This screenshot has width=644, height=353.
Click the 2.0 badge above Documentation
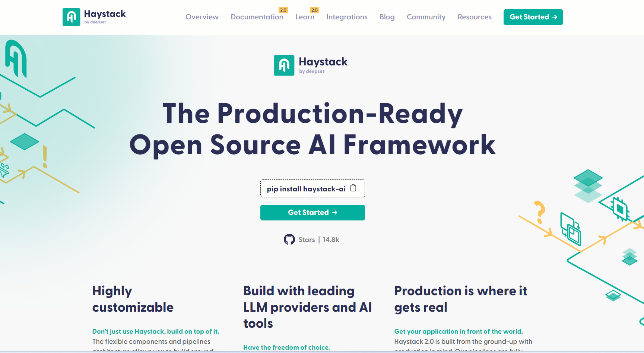[x=283, y=10]
